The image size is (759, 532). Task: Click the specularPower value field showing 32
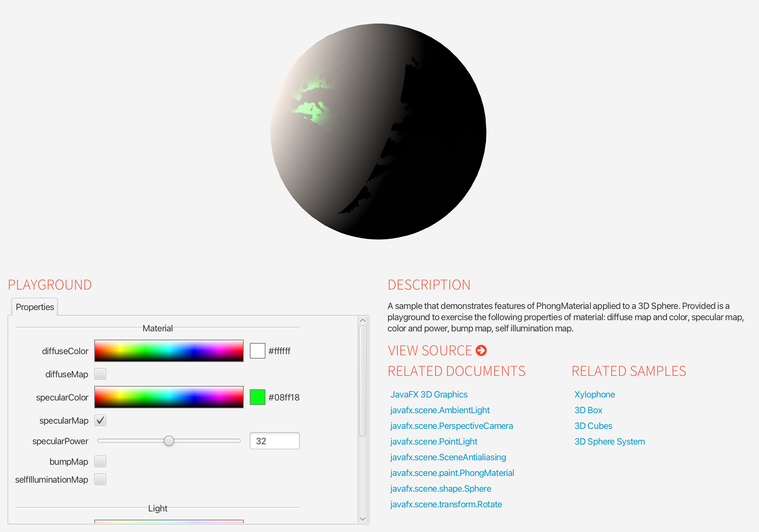pos(274,441)
